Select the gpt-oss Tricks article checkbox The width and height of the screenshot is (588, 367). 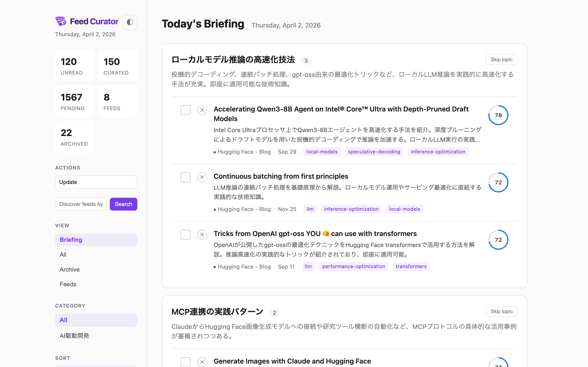(x=185, y=234)
